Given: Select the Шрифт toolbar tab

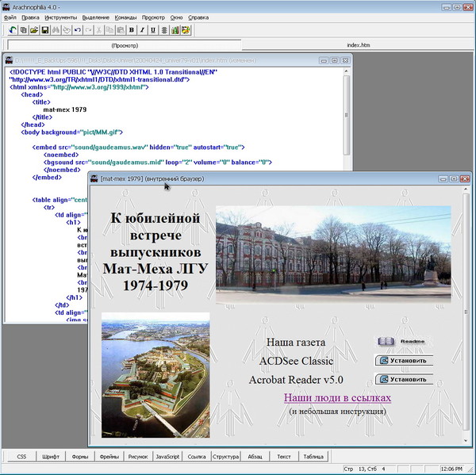Looking at the screenshot, I should pos(51,456).
